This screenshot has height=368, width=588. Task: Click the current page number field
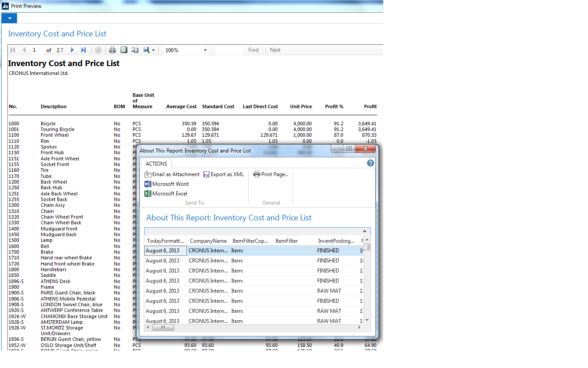(x=35, y=50)
